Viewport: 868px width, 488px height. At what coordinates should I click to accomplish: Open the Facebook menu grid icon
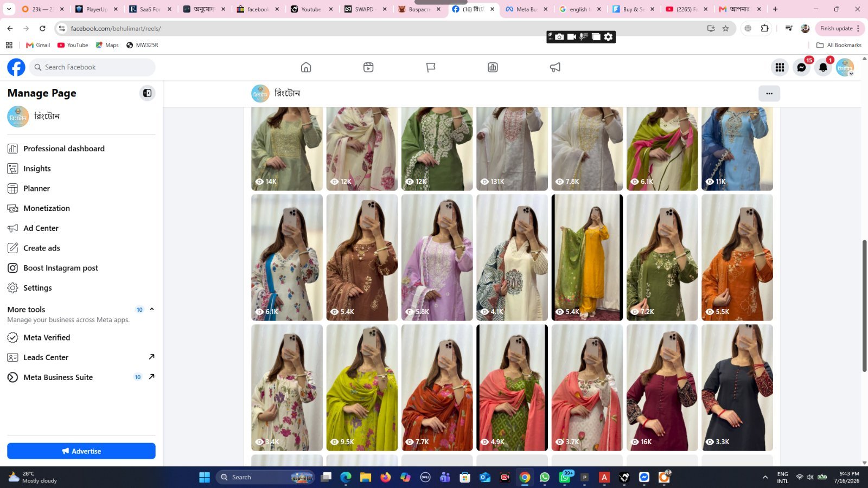click(780, 67)
